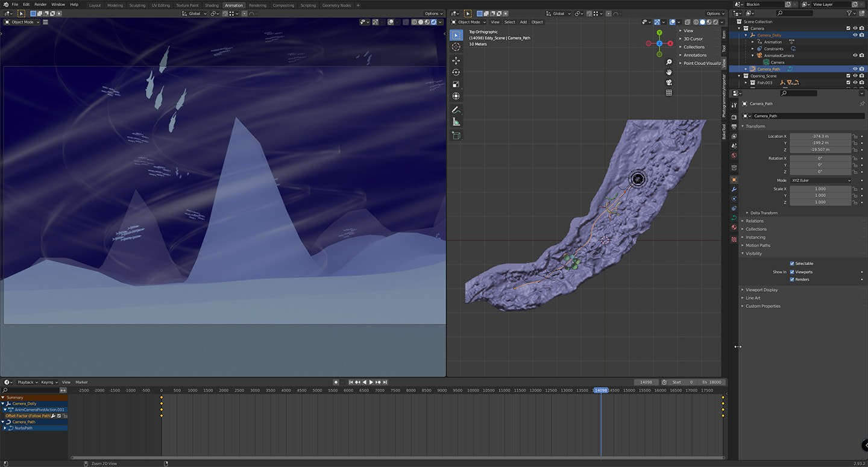Switch to the Geometry Nodes workspace tab
Viewport: 868px width, 467px height.
coord(336,5)
